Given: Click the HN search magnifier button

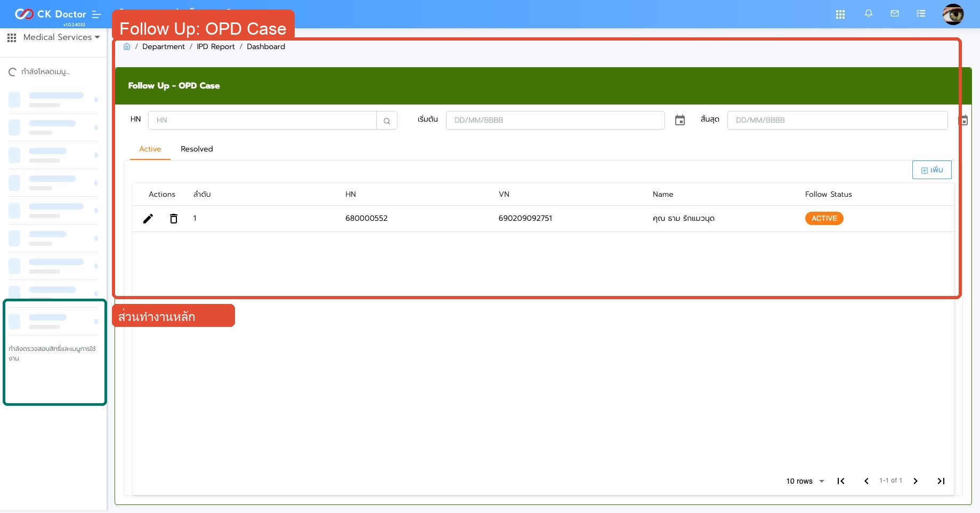Looking at the screenshot, I should (387, 121).
